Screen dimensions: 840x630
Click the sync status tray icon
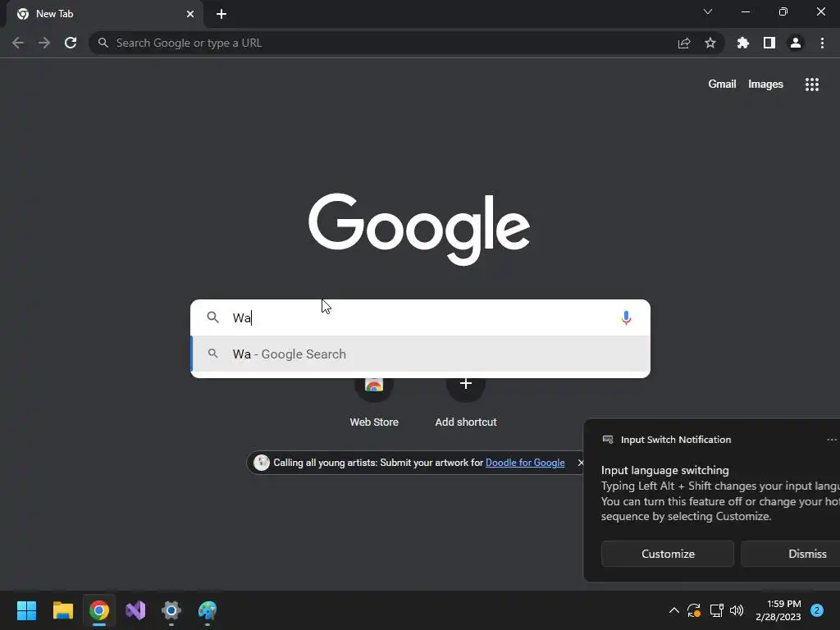click(x=694, y=610)
